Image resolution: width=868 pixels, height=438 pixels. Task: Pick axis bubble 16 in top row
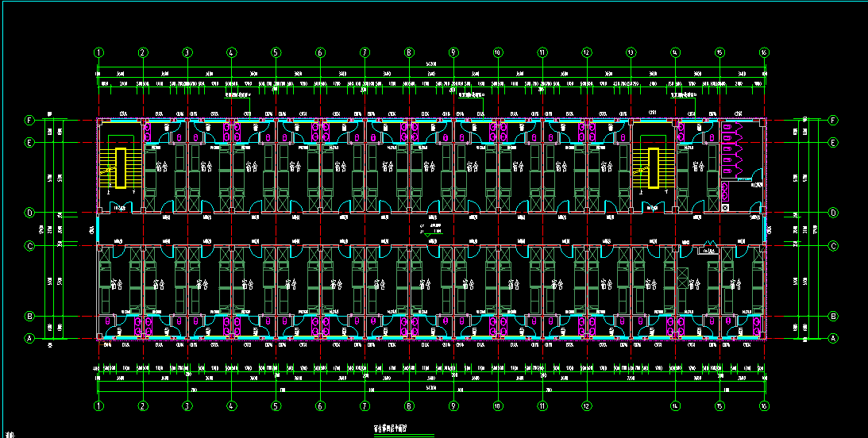click(764, 53)
